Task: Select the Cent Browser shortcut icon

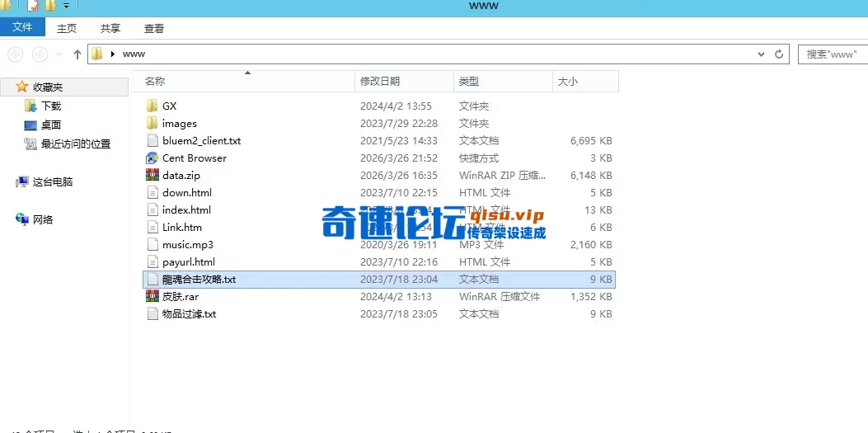Action: click(x=152, y=158)
